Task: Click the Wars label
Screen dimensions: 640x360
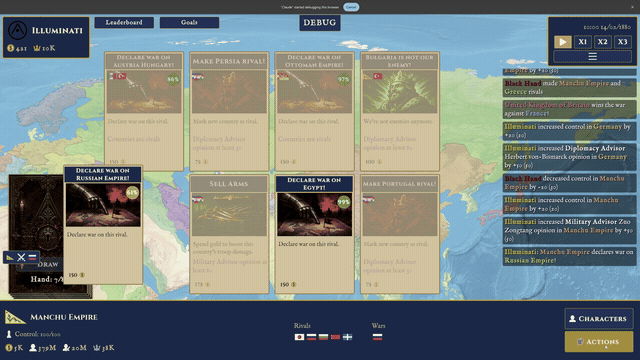Action: pyautogui.click(x=378, y=326)
